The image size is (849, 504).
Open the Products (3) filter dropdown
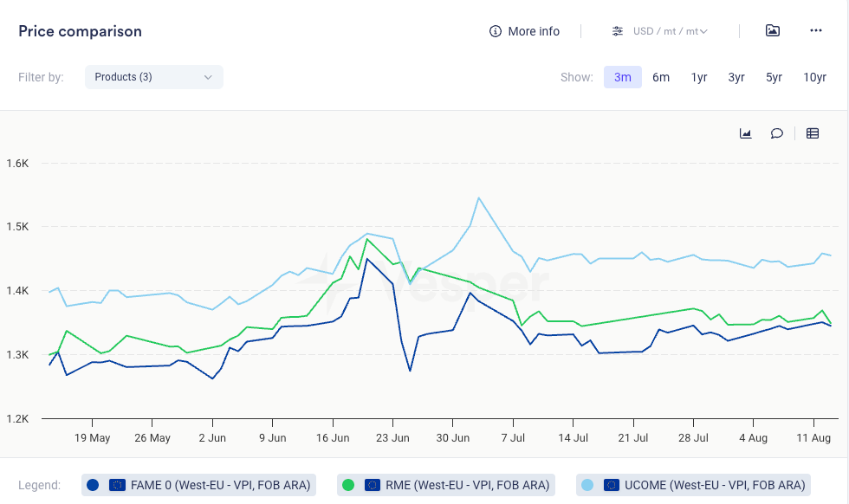coord(153,77)
